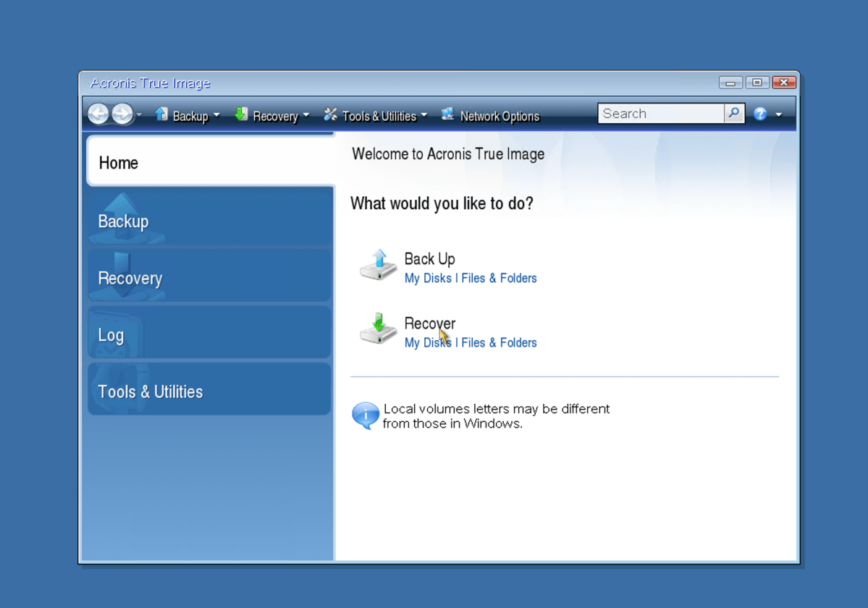This screenshot has width=868, height=608.
Task: Click the Recover heading text
Action: pyautogui.click(x=429, y=324)
